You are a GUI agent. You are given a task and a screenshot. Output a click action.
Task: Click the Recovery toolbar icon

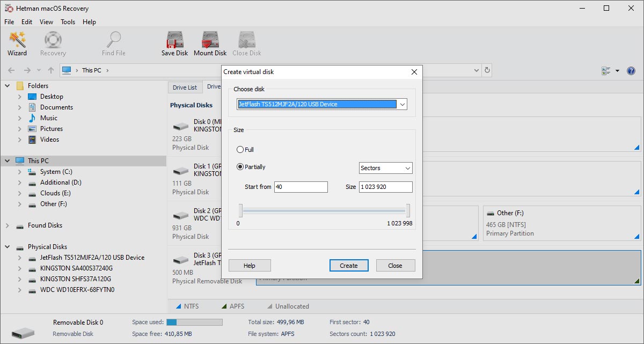tap(53, 44)
